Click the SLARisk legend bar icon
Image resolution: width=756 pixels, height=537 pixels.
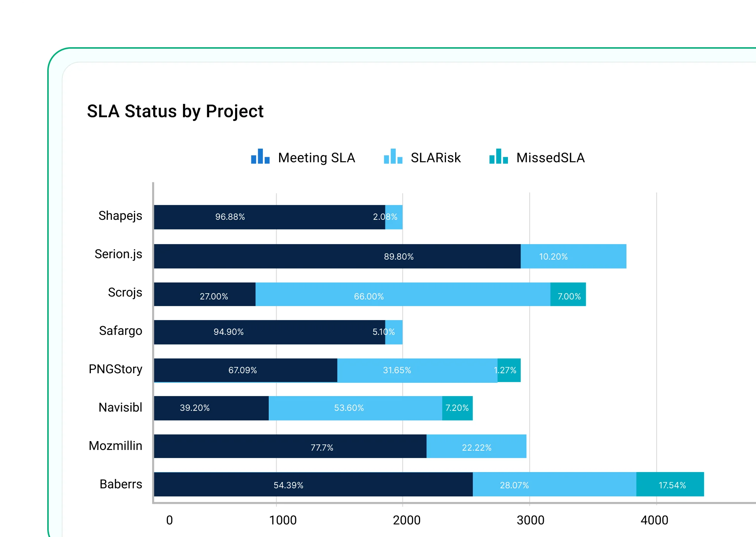[x=393, y=157]
